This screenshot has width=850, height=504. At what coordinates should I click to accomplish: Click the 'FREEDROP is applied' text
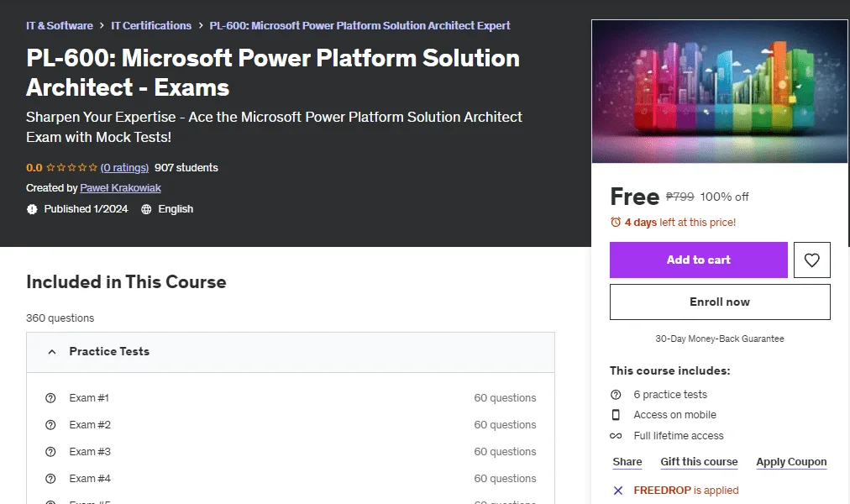pyautogui.click(x=685, y=491)
